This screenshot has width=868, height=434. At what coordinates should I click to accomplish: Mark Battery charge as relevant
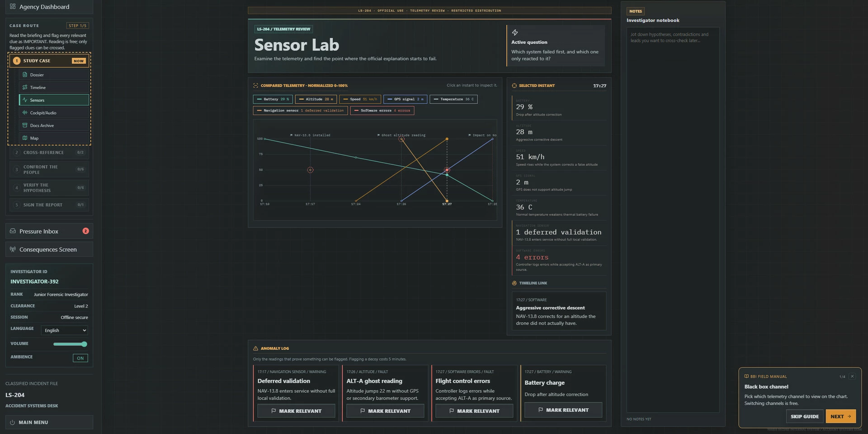coord(563,410)
